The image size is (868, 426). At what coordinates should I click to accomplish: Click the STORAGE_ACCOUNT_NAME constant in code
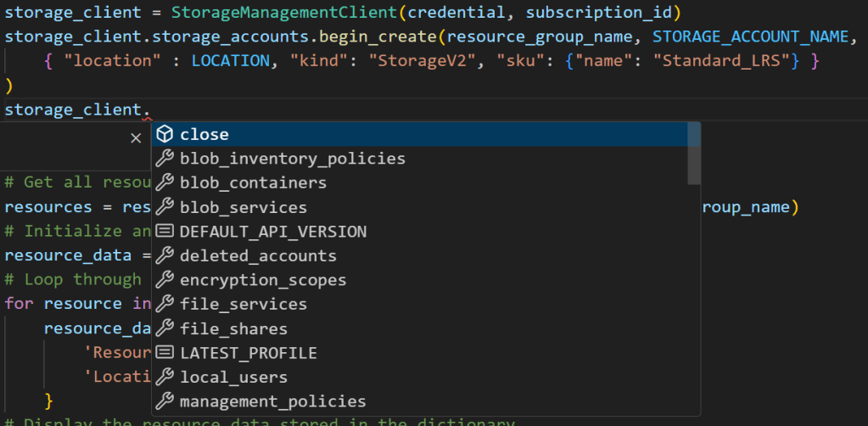(x=750, y=37)
